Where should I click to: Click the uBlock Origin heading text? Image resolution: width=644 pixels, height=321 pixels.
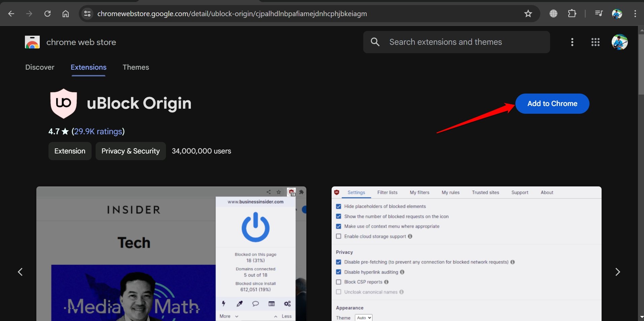pos(139,103)
